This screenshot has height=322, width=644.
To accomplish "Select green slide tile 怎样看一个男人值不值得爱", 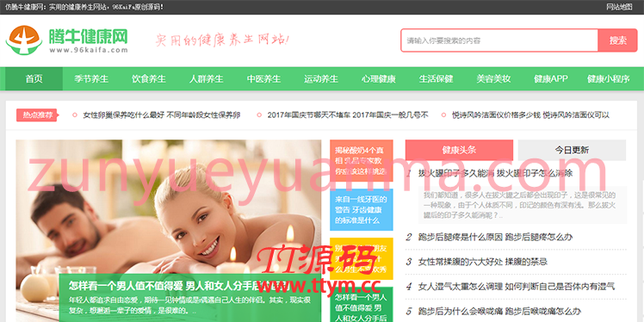I will (x=362, y=305).
